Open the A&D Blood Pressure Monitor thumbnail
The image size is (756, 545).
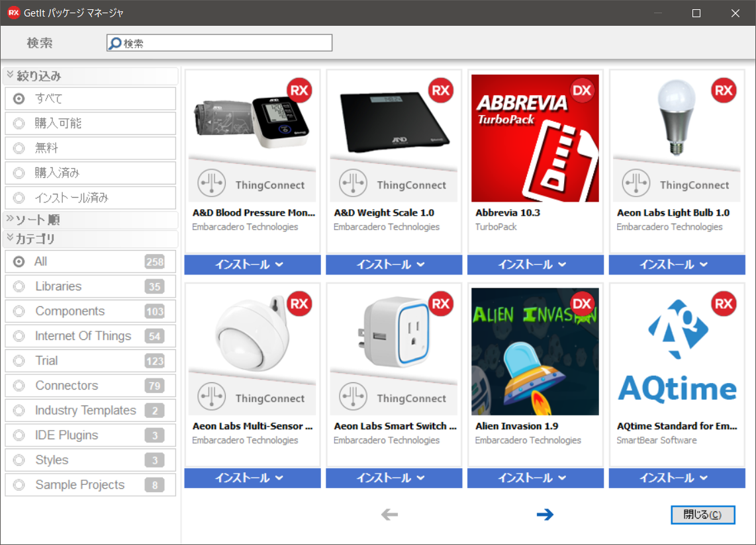pyautogui.click(x=252, y=138)
